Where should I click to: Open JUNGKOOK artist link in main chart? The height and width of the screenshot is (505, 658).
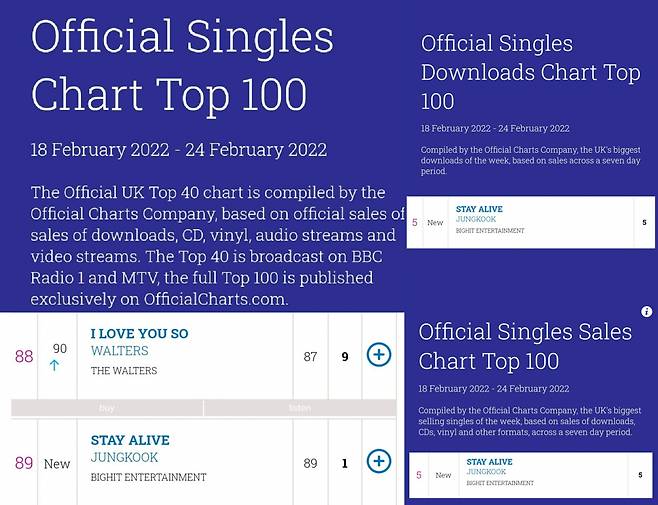pos(124,457)
